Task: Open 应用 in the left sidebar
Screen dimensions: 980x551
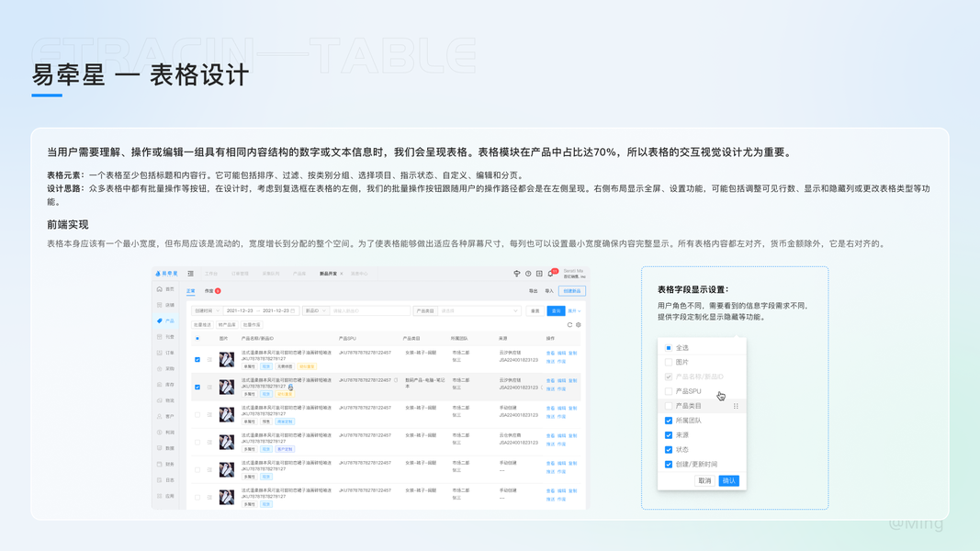Action: 166,496
